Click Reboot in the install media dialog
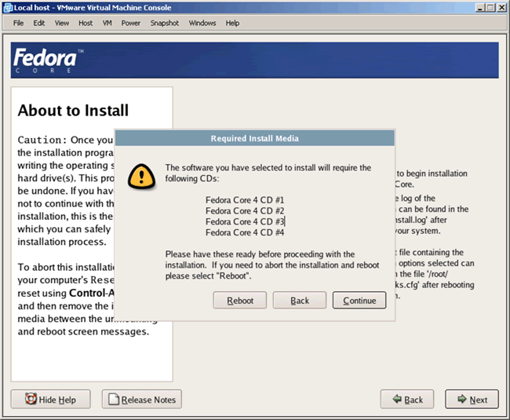The image size is (510, 420). [240, 301]
